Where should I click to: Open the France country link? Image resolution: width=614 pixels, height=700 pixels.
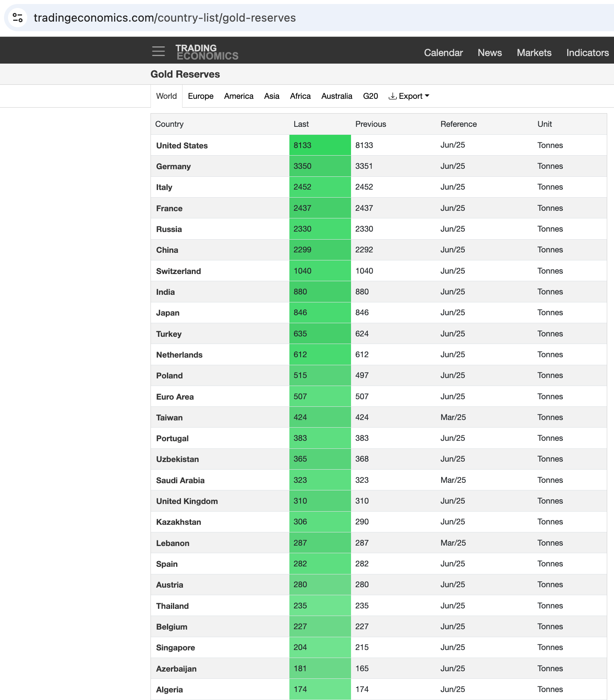click(x=169, y=208)
